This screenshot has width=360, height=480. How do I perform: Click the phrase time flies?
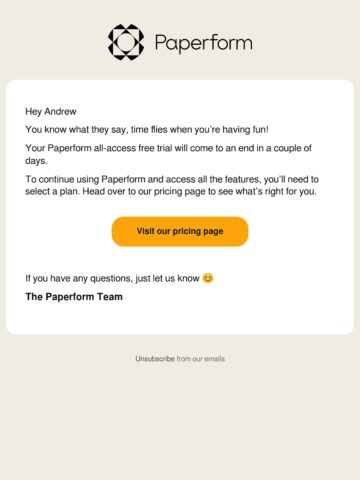point(149,129)
